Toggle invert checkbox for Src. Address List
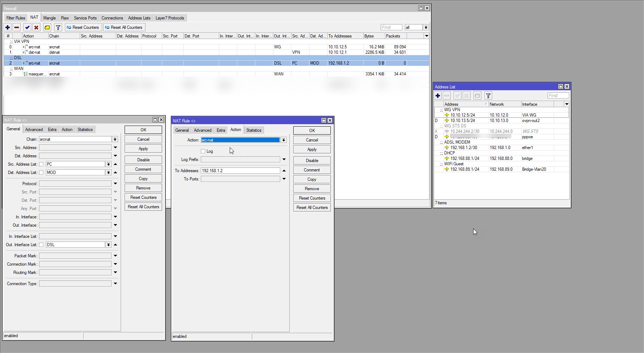This screenshot has width=644, height=353. click(x=41, y=164)
